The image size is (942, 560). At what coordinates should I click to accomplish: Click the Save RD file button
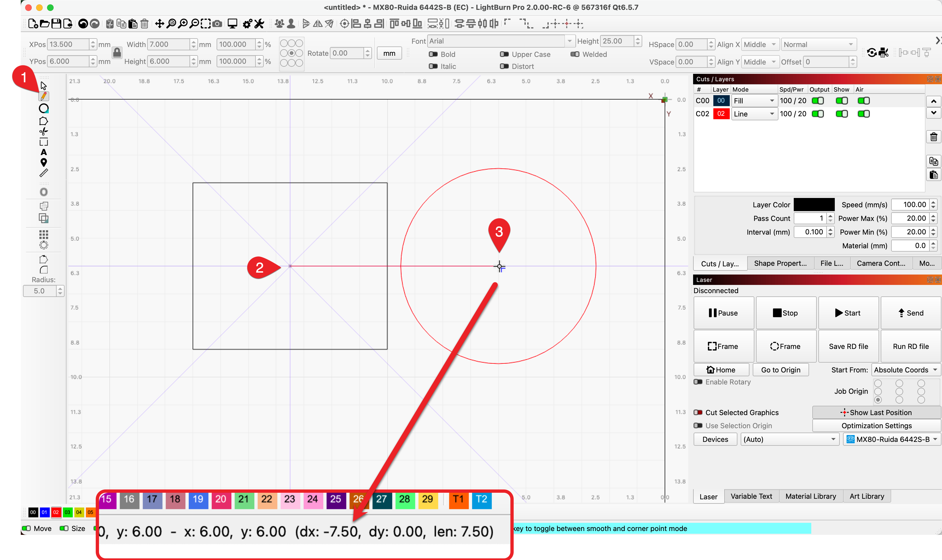click(x=848, y=346)
